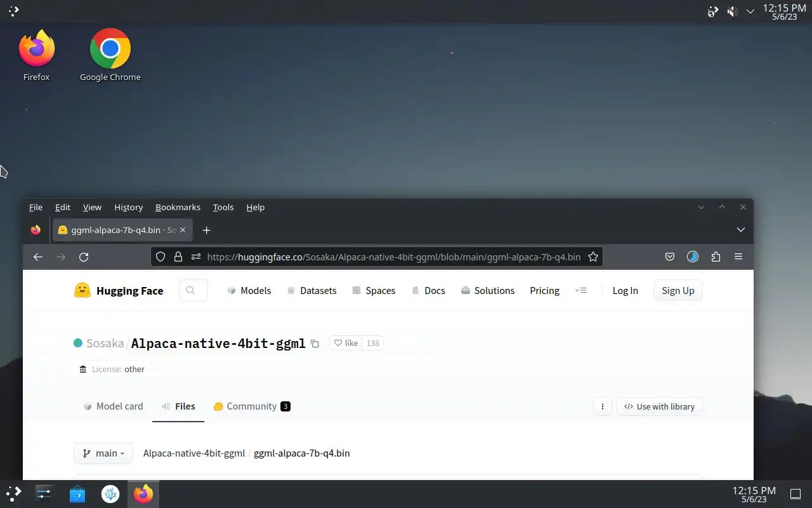
Task: Like the Alpaca-native-4bit-ggml model
Action: (346, 343)
